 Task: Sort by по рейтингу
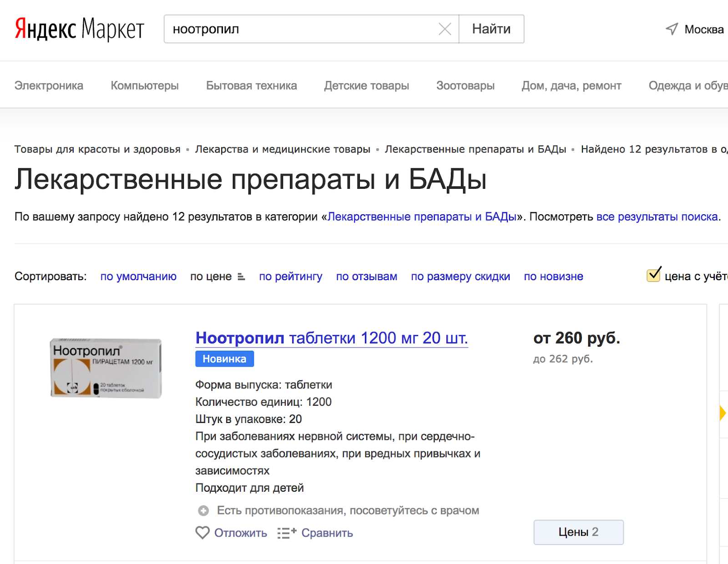[291, 277]
